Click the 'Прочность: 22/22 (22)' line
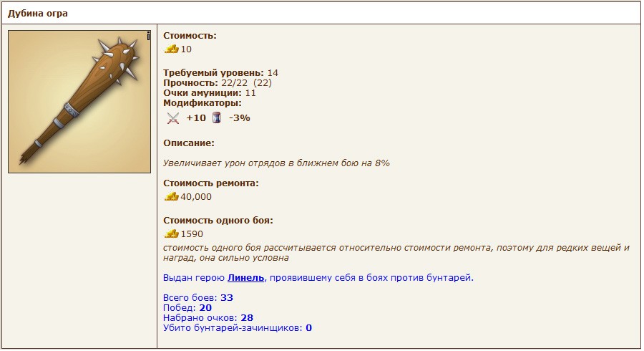 (218, 83)
